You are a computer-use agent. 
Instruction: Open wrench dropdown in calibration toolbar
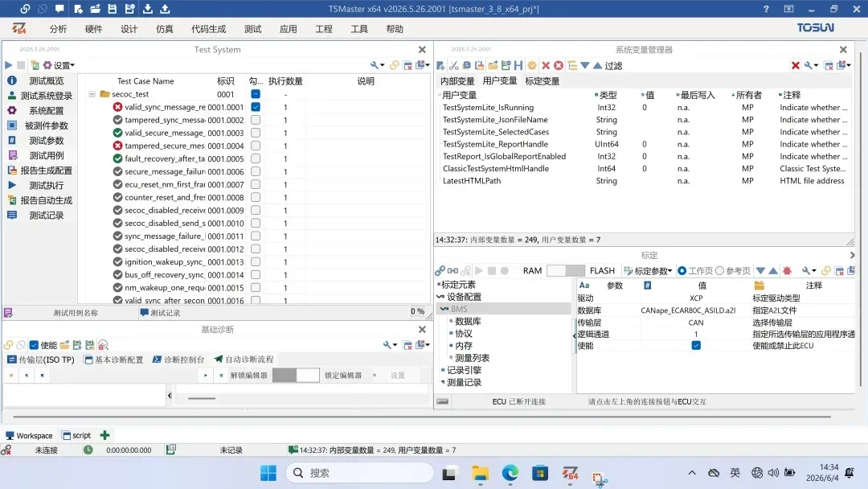809,271
